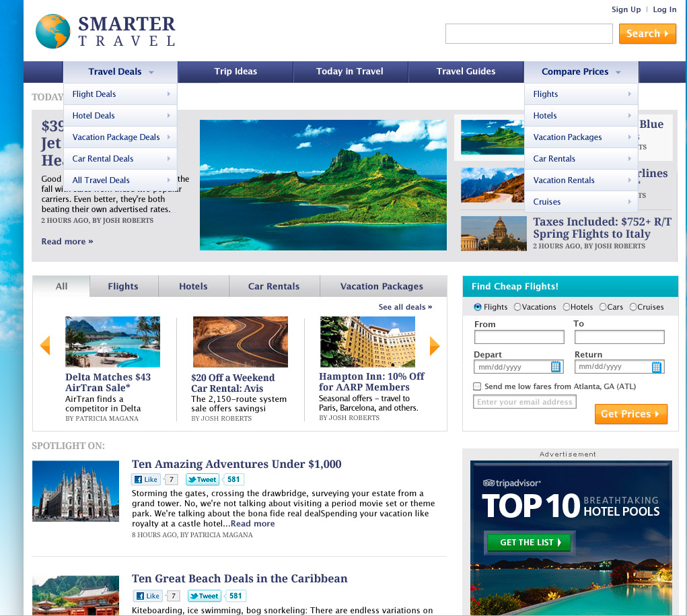
Task: Switch to the Flights deals tab
Action: coord(124,286)
